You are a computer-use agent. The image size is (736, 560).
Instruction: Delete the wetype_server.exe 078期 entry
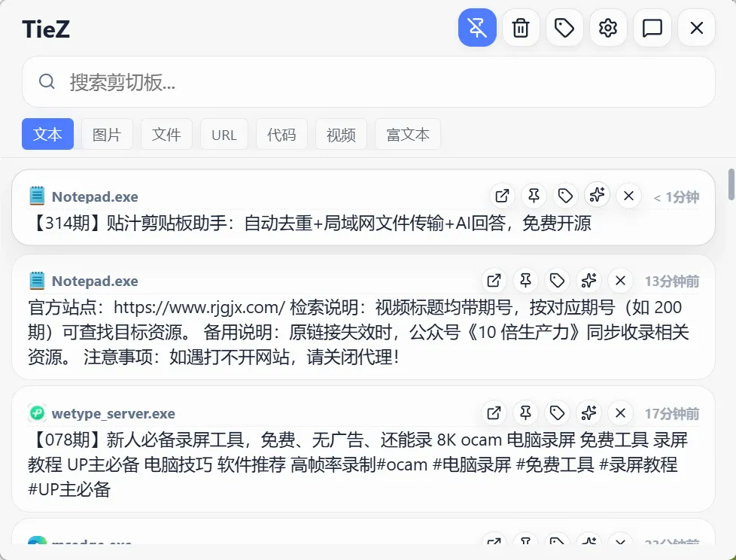620,413
